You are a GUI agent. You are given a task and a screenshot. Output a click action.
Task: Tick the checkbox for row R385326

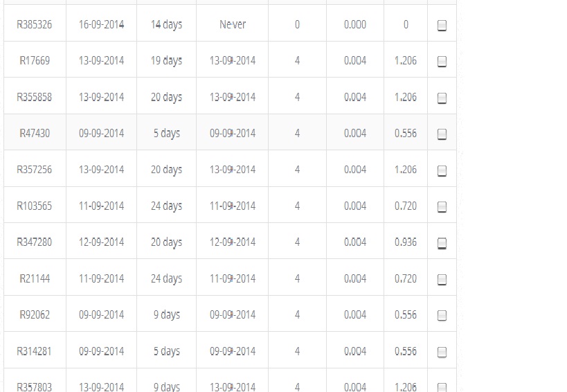coord(442,26)
